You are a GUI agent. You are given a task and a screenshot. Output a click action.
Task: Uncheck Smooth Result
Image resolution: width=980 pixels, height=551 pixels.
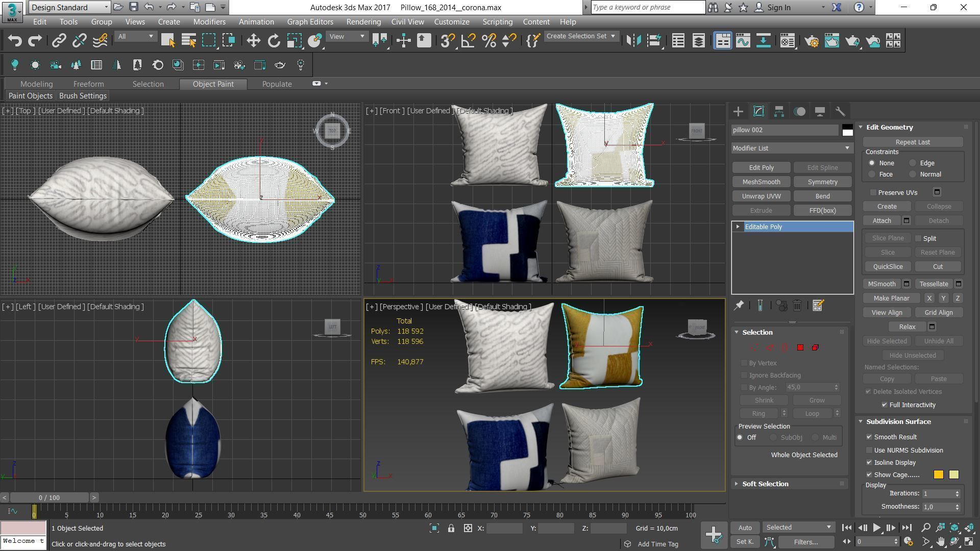click(x=869, y=437)
